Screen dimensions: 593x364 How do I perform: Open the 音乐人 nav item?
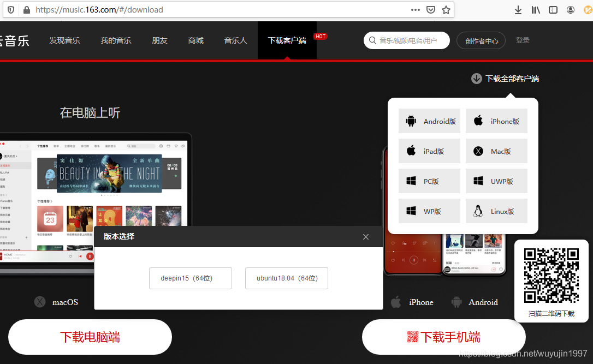coord(235,40)
